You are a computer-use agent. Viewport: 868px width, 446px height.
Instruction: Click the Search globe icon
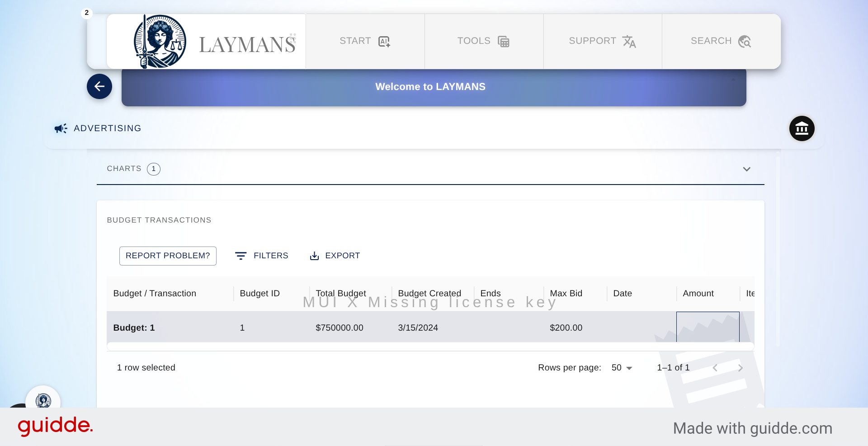(x=744, y=42)
